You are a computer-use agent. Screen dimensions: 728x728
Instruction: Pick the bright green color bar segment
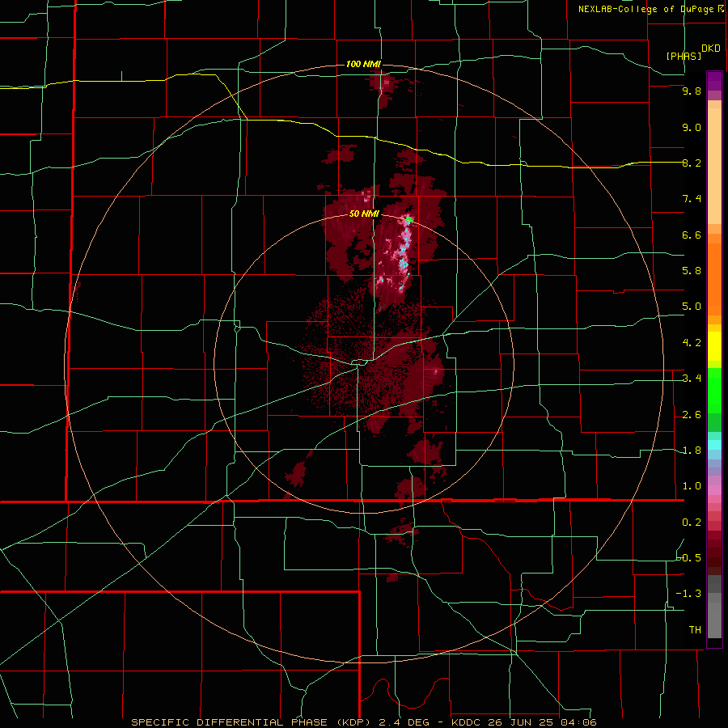click(714, 391)
